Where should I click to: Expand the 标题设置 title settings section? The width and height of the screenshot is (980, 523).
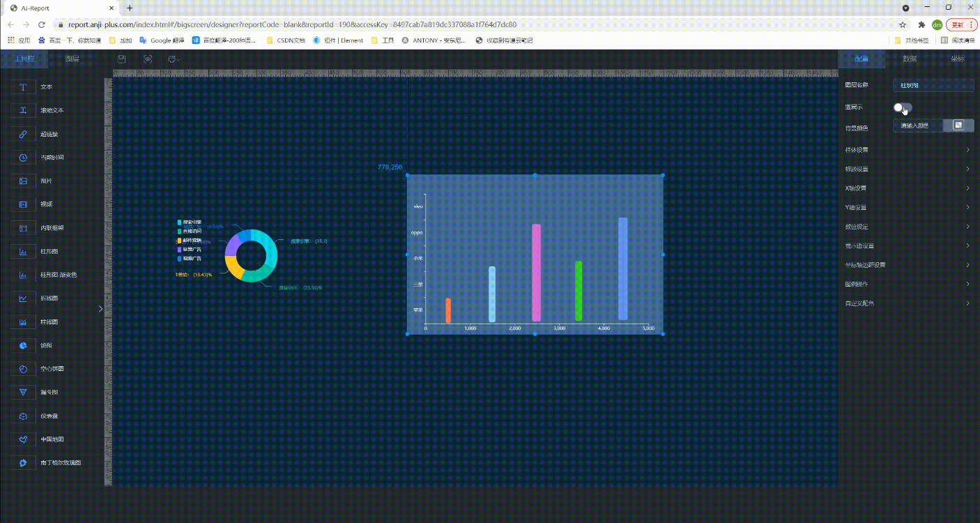click(x=907, y=169)
